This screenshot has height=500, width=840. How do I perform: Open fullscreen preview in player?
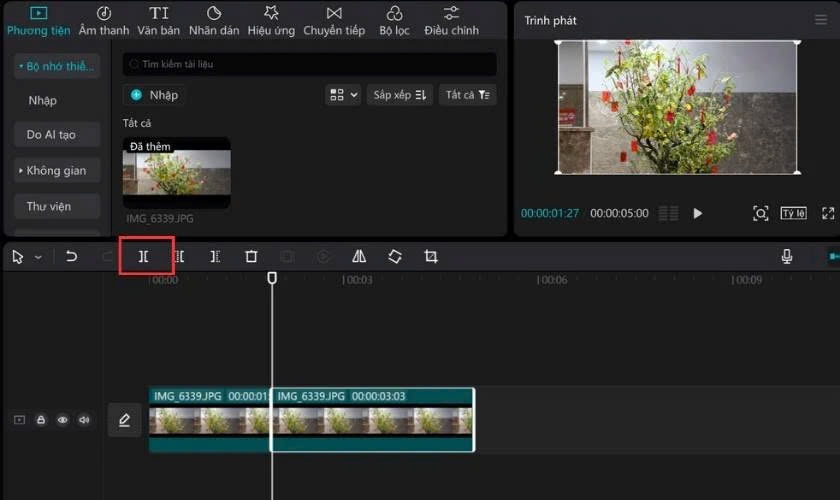click(x=828, y=213)
